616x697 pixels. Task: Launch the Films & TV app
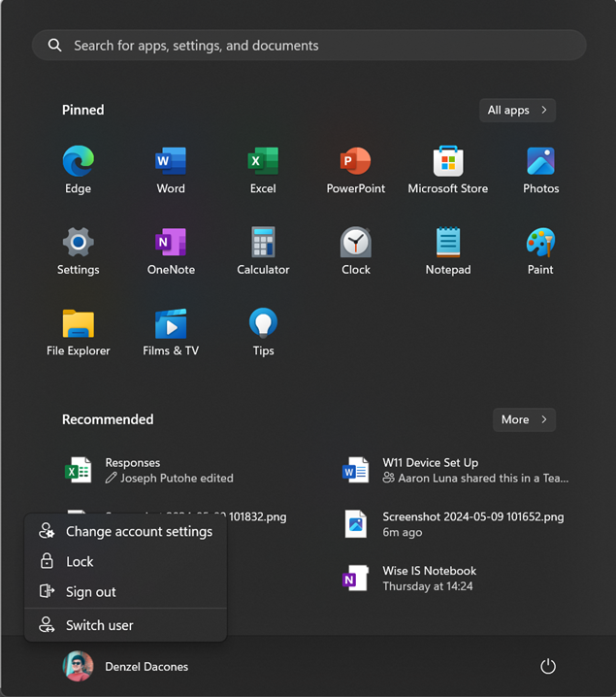171,323
